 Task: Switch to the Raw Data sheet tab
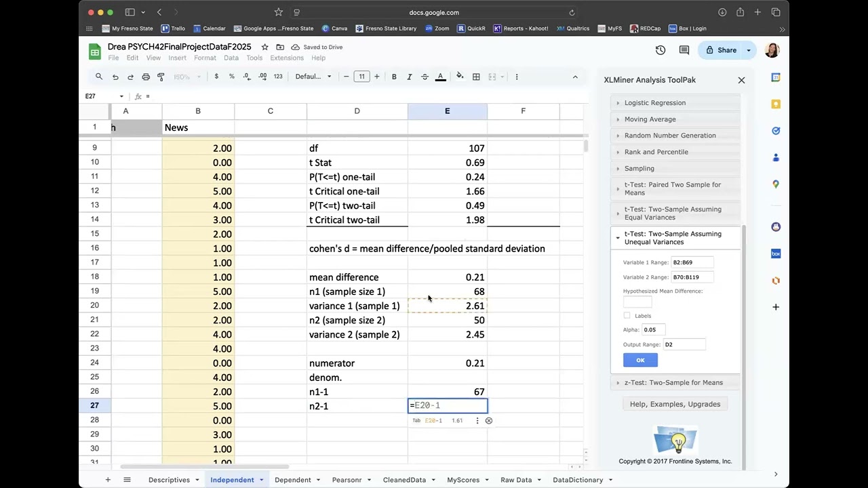516,480
